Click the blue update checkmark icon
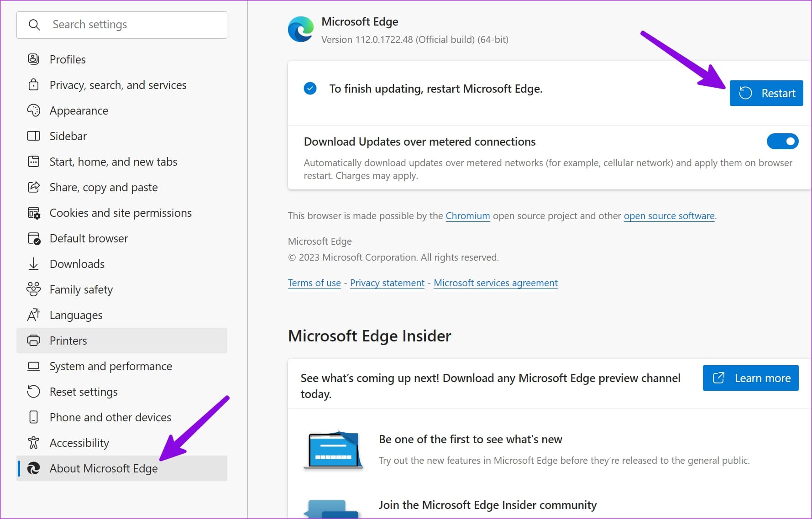The height and width of the screenshot is (519, 812). (x=310, y=89)
